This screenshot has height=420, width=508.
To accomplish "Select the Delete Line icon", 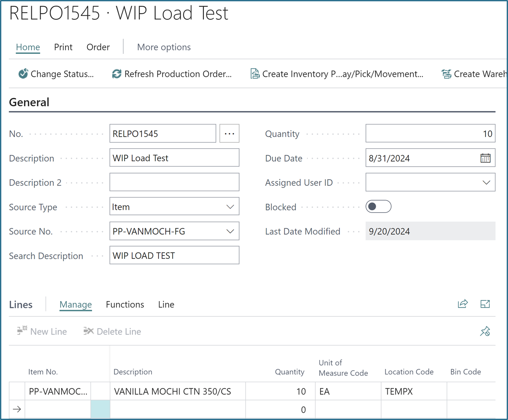I will pyautogui.click(x=87, y=331).
